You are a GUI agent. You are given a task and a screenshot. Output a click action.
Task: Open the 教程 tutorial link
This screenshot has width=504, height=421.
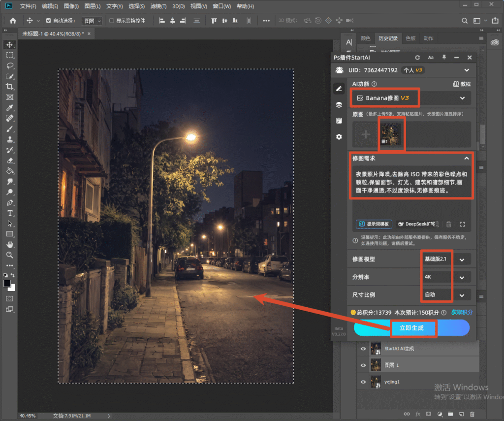point(462,84)
